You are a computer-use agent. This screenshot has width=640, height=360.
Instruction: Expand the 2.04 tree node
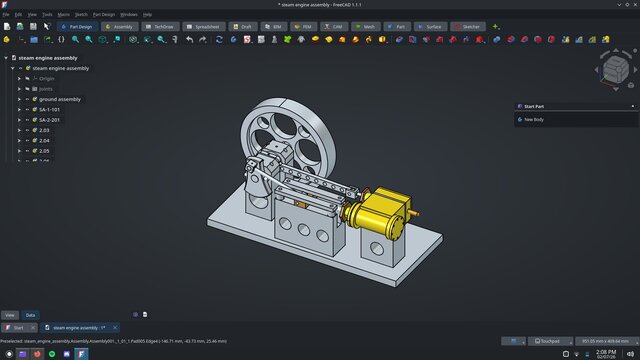tap(19, 140)
